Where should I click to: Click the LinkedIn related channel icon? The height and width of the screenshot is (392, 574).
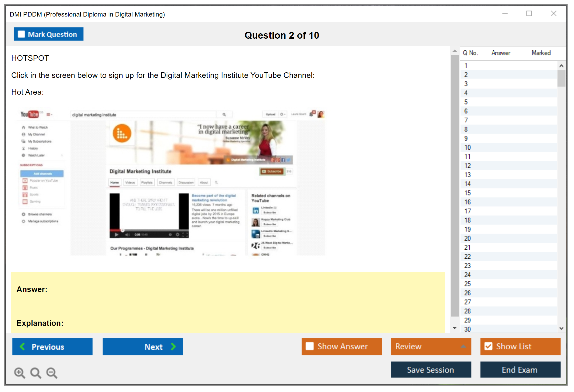coord(255,210)
